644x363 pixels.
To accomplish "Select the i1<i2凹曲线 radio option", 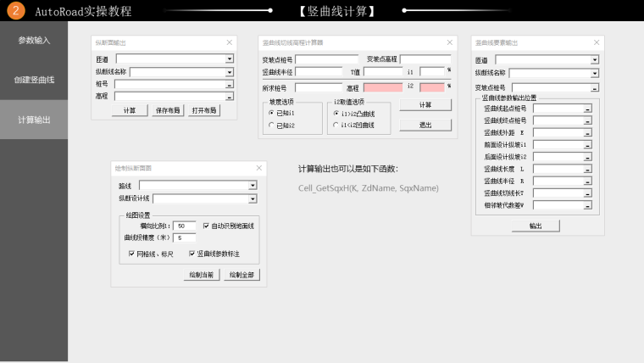I will pos(336,125).
